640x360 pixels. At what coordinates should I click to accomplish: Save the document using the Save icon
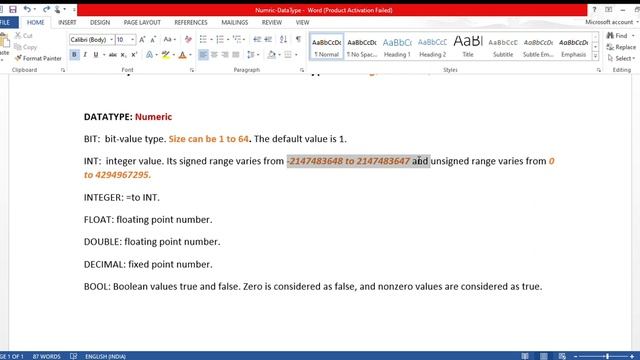(13, 9)
